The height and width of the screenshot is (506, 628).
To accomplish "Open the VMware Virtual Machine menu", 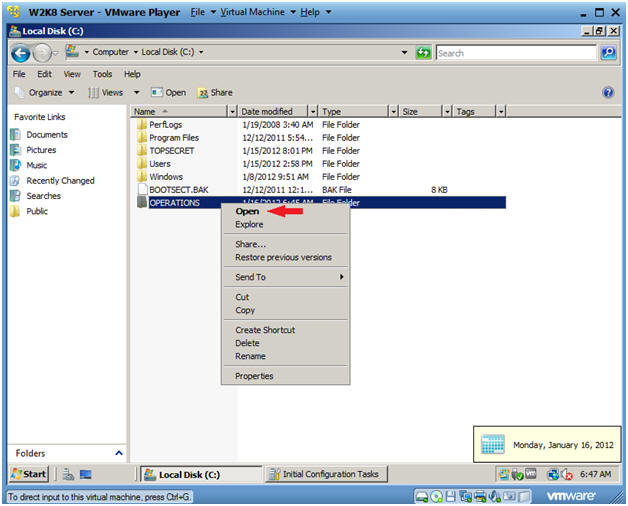I will (258, 12).
